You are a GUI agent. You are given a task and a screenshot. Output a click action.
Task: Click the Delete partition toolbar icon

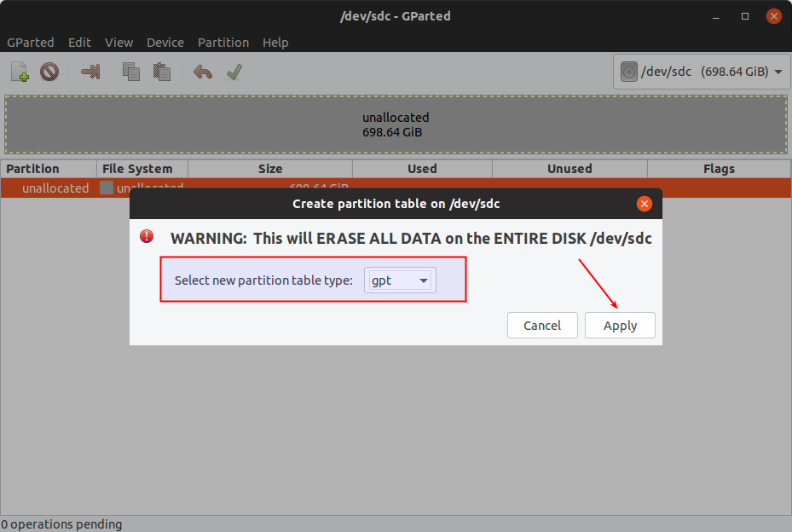click(49, 72)
